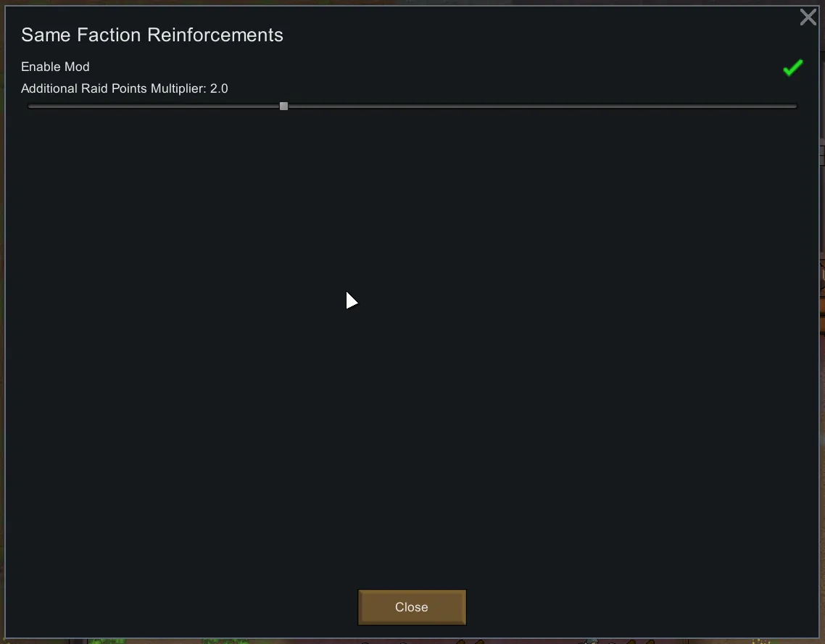Set multiplier slider to its minimum end
Image resolution: width=825 pixels, height=644 pixels.
[29, 106]
